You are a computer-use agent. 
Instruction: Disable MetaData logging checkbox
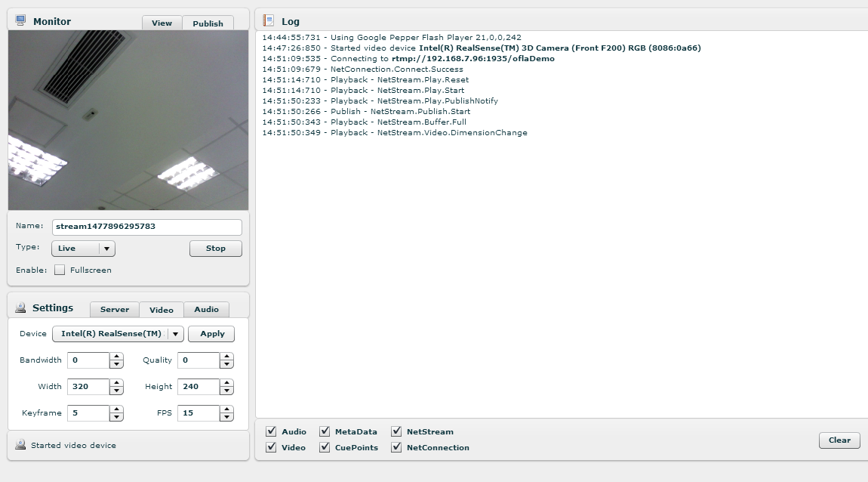325,431
